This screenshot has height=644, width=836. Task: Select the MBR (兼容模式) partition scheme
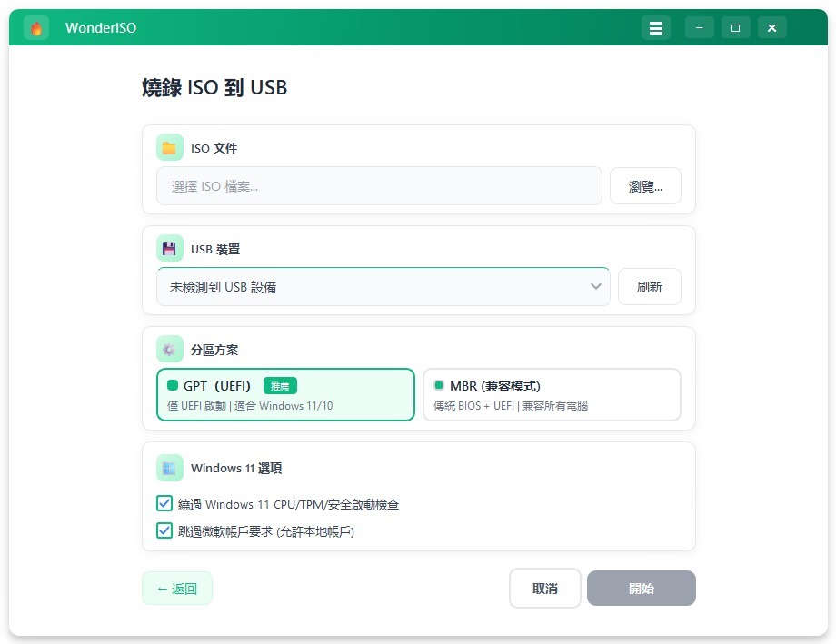pos(552,394)
